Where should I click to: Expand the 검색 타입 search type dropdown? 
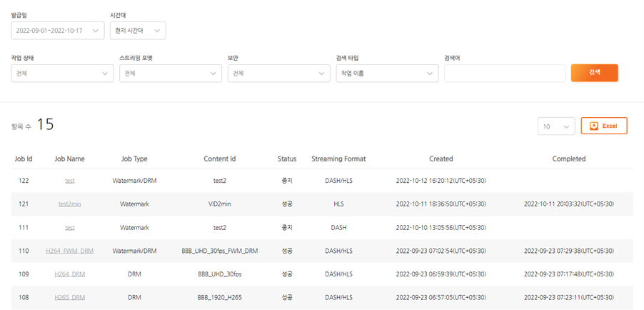click(387, 74)
